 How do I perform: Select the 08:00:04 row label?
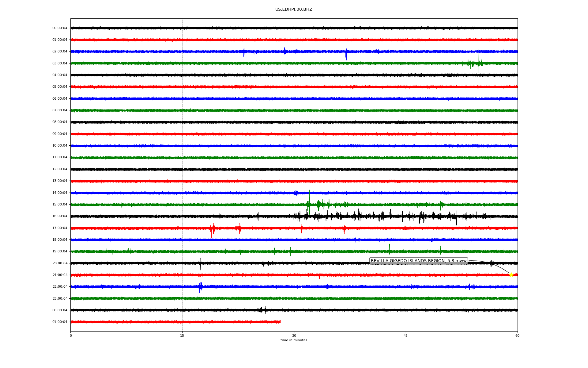tap(60, 122)
